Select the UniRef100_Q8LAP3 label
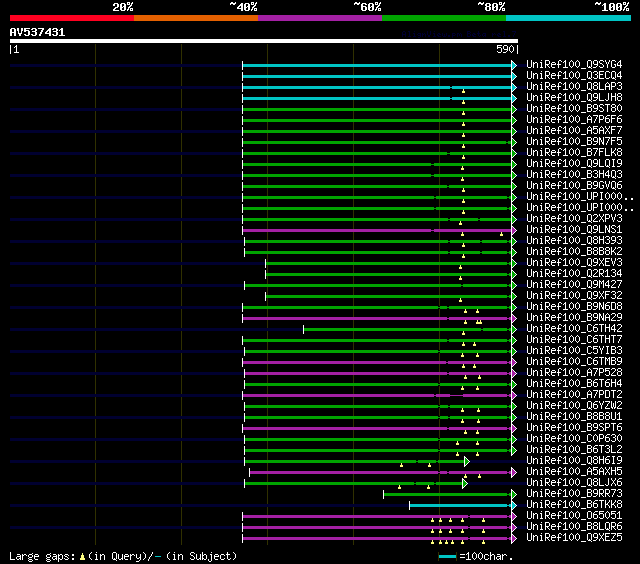640x564 pixels. [x=574, y=87]
